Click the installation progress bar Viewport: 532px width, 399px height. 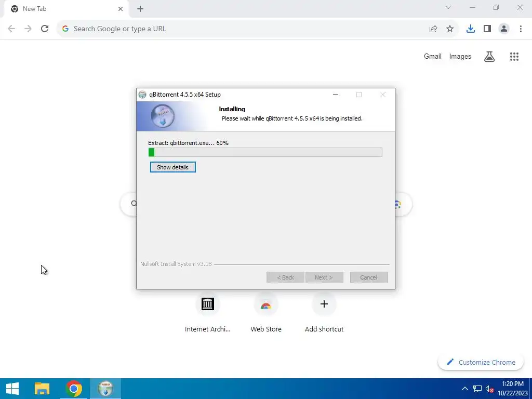(x=265, y=152)
